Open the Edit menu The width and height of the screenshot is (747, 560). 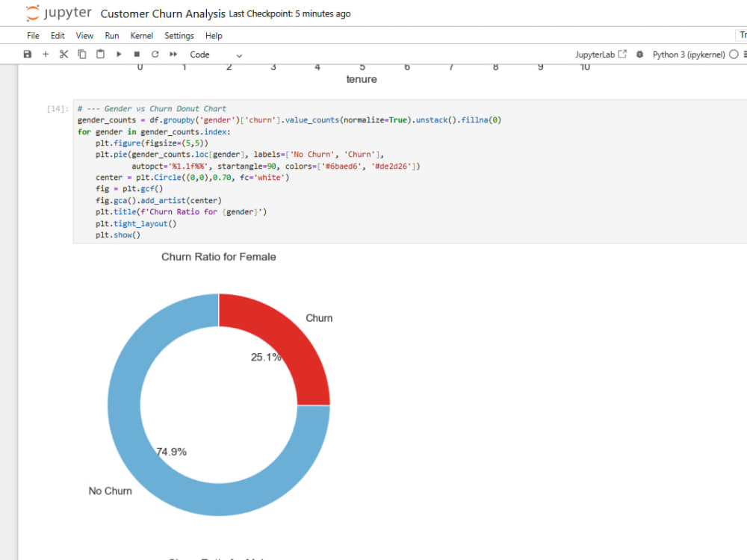click(x=58, y=36)
